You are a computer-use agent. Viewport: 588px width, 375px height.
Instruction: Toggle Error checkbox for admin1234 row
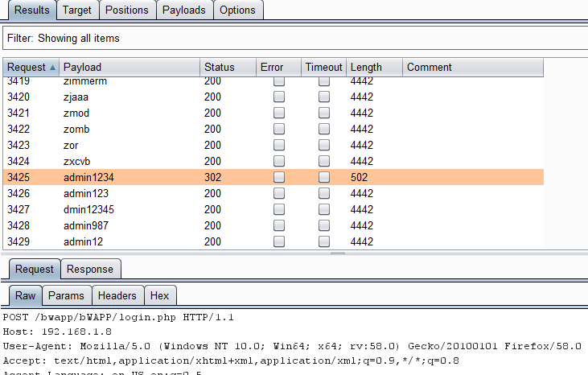tap(279, 177)
